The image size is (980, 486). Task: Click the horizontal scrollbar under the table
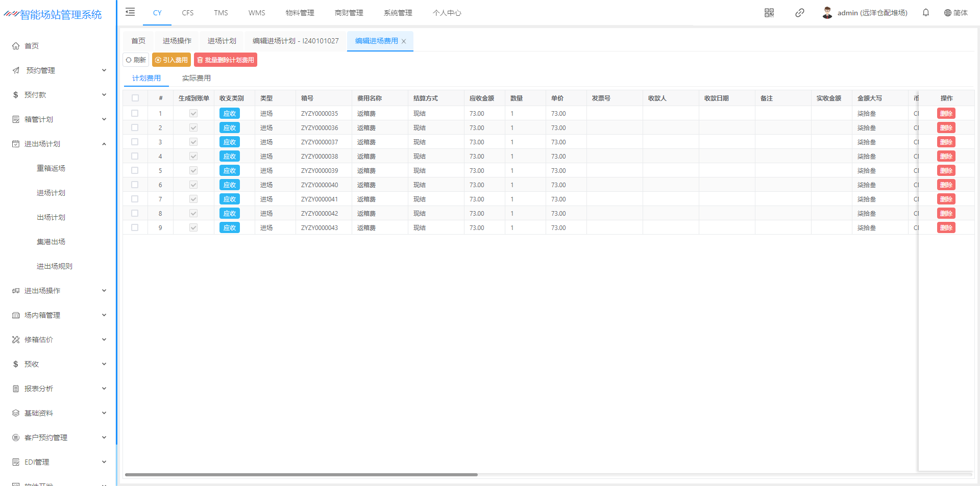[301, 474]
